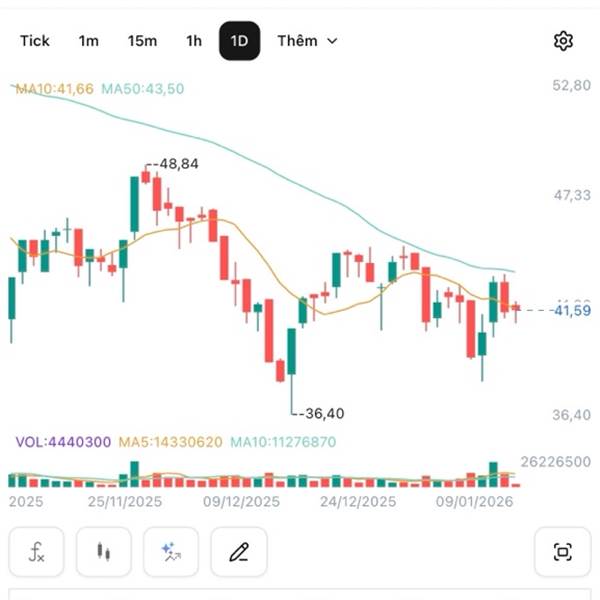Open the AI sparkle analysis tool
Image resolution: width=600 pixels, height=600 pixels.
click(170, 552)
